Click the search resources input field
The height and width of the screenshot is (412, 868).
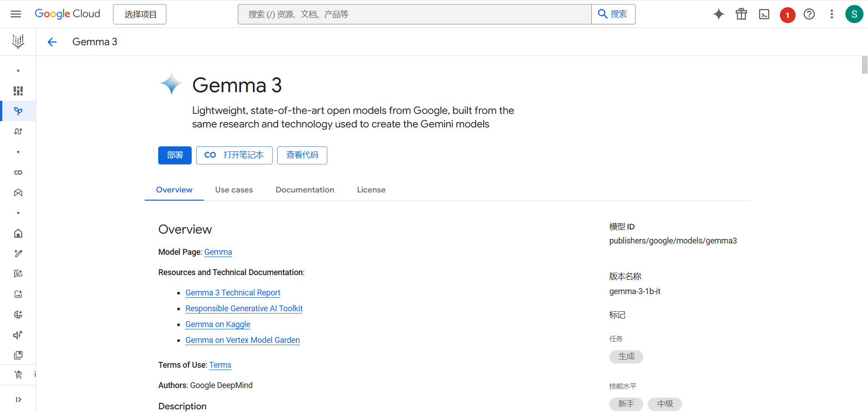tap(415, 14)
